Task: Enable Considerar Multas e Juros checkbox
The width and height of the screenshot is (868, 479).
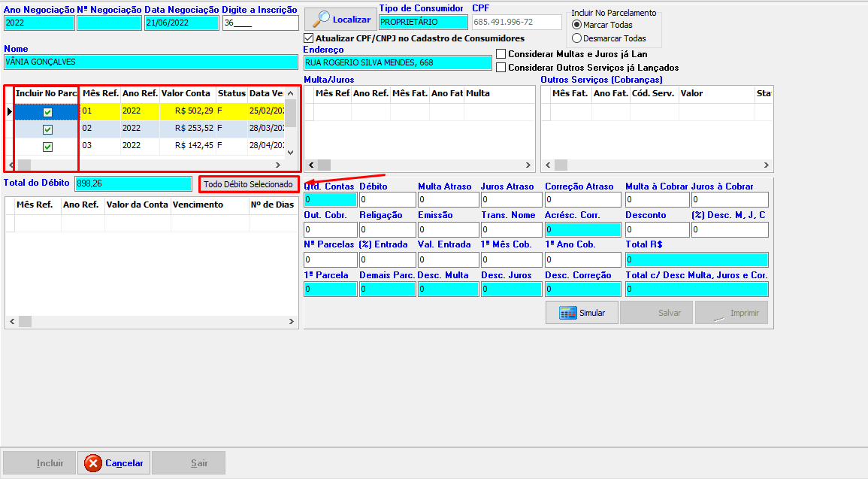Action: (501, 54)
